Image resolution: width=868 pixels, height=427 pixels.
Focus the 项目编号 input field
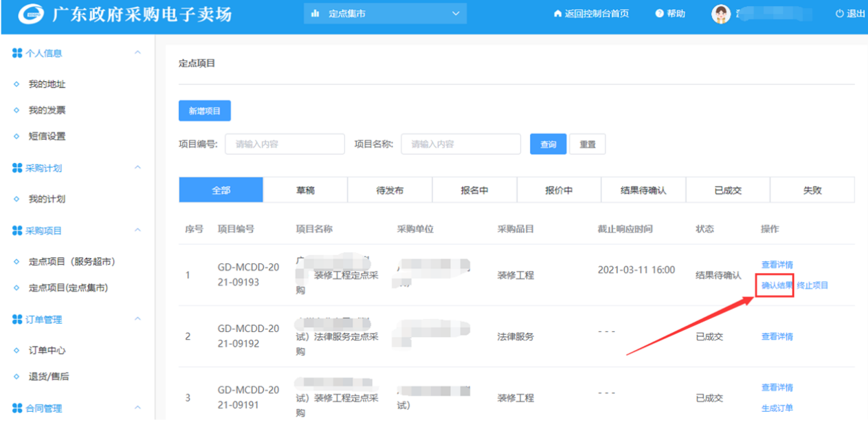pyautogui.click(x=285, y=144)
